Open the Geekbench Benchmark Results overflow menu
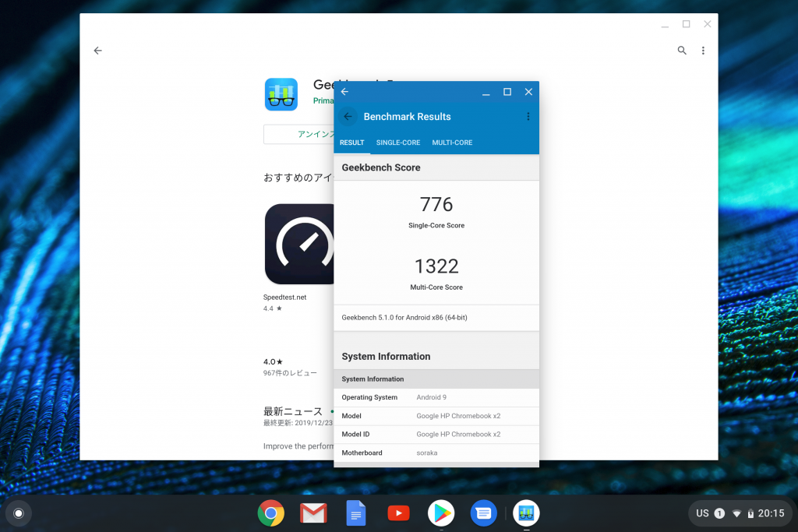The image size is (798, 532). click(x=528, y=117)
